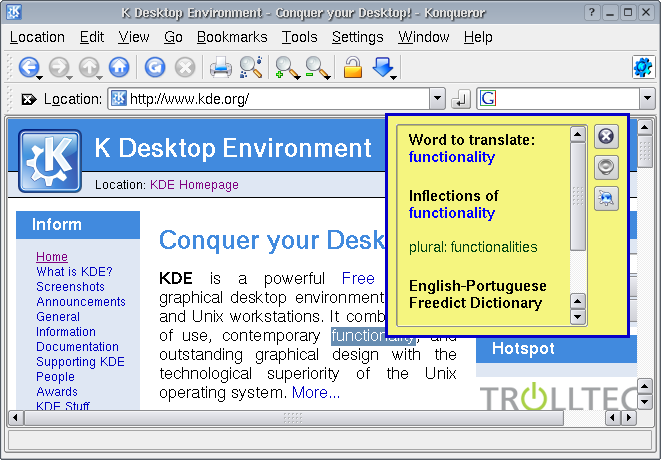Open the search engine box dropdown arrow
The width and height of the screenshot is (661, 460).
[647, 99]
